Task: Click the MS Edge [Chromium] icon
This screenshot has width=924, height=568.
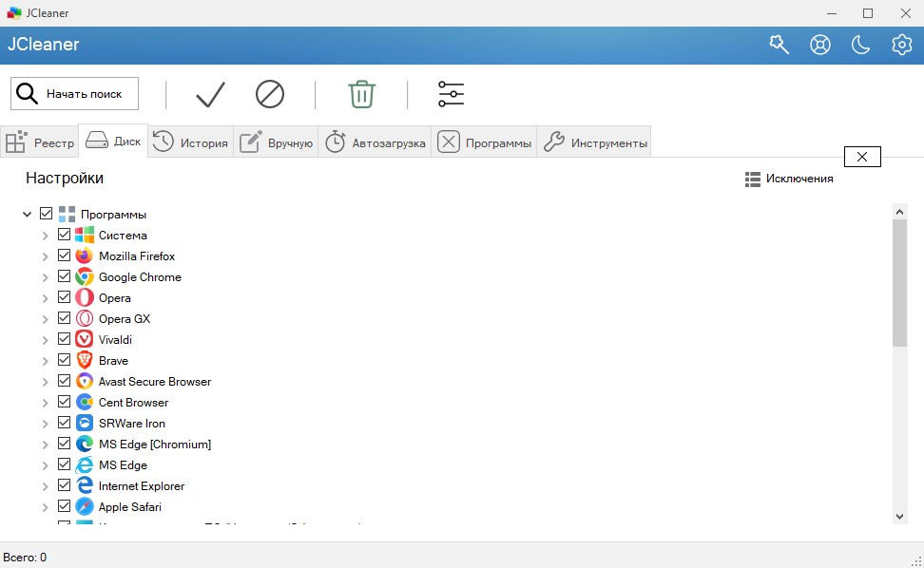Action: [85, 444]
